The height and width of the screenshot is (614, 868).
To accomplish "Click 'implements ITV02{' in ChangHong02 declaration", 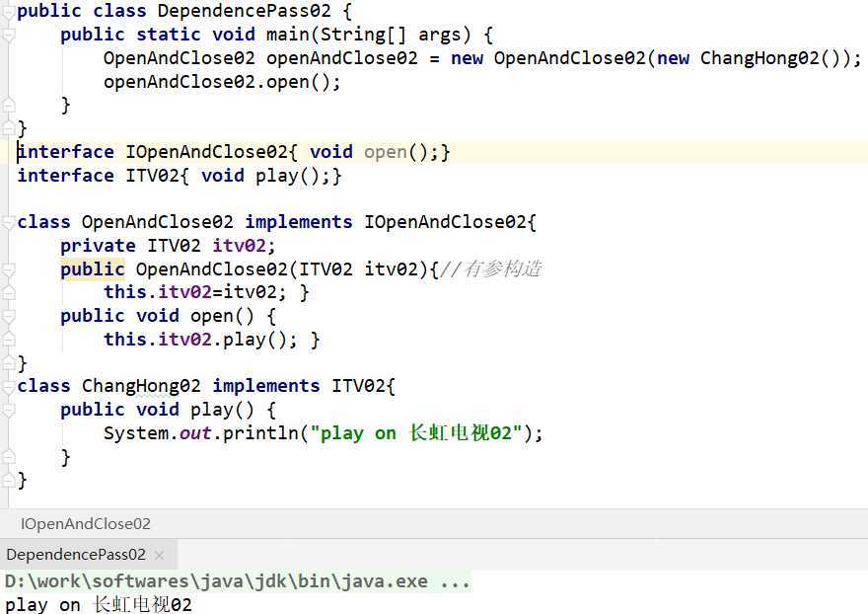I will [304, 386].
